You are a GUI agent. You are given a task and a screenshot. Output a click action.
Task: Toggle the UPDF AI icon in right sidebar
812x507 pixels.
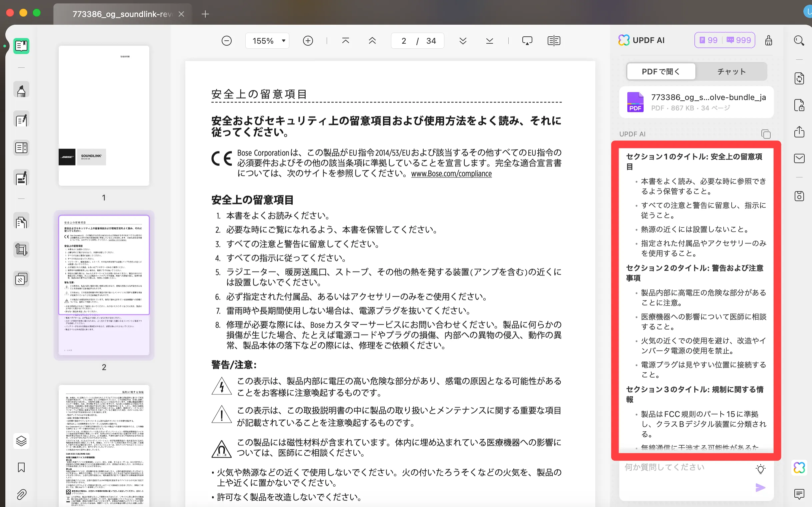pyautogui.click(x=799, y=467)
